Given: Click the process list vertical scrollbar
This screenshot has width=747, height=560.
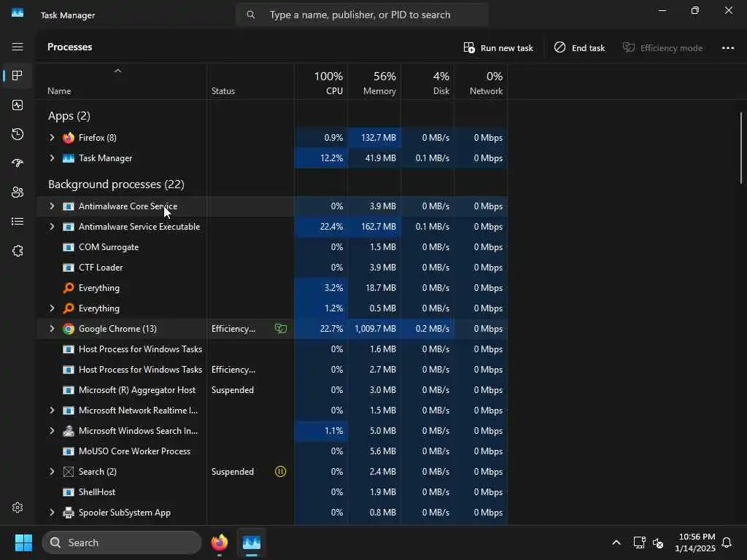Looking at the screenshot, I should tap(741, 147).
